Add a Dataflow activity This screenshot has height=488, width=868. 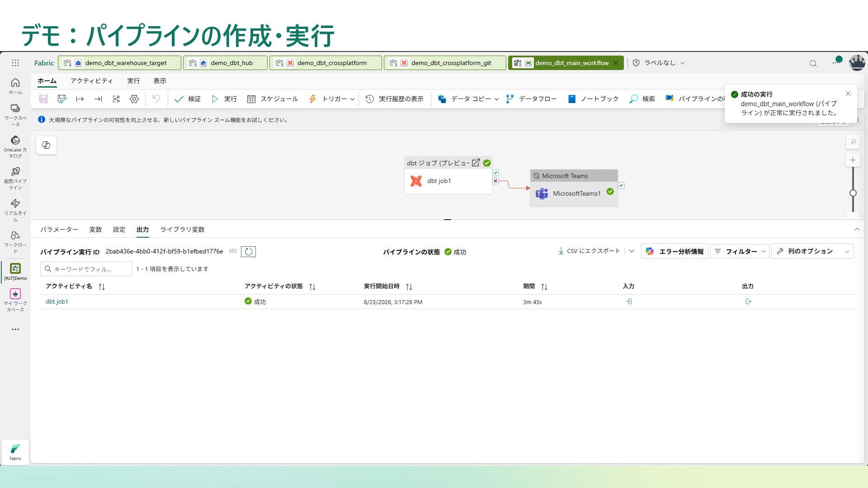coord(531,99)
